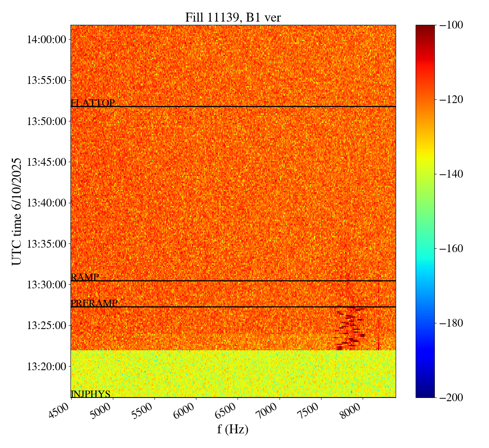Click the "UTC time 6/10/2025" y-axis label
The height and width of the screenshot is (448, 489).
tap(17, 211)
